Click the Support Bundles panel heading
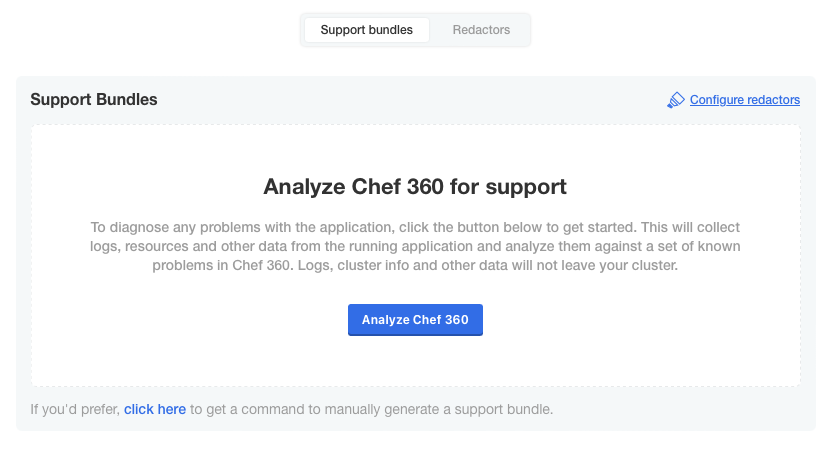This screenshot has height=459, width=835. coord(94,100)
